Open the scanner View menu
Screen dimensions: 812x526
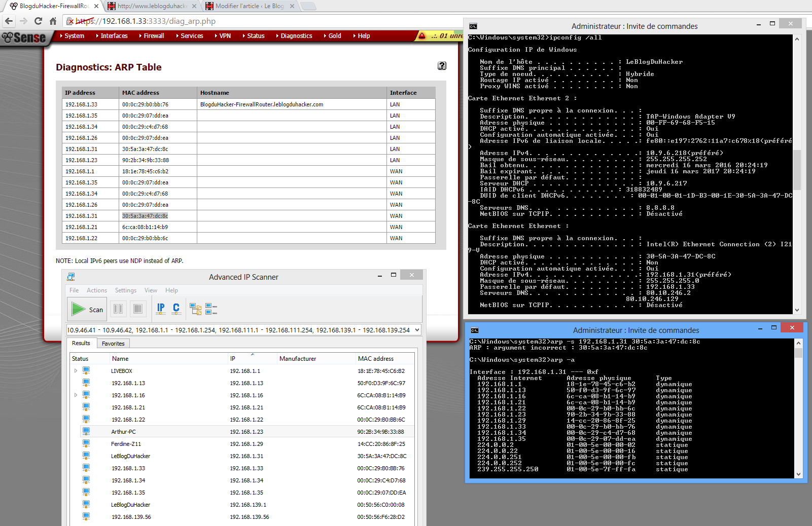tap(151, 290)
